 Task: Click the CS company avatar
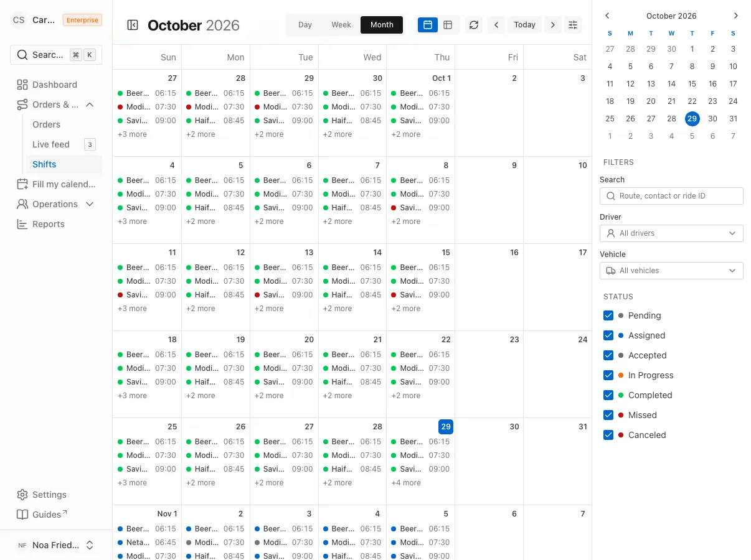coord(19,20)
